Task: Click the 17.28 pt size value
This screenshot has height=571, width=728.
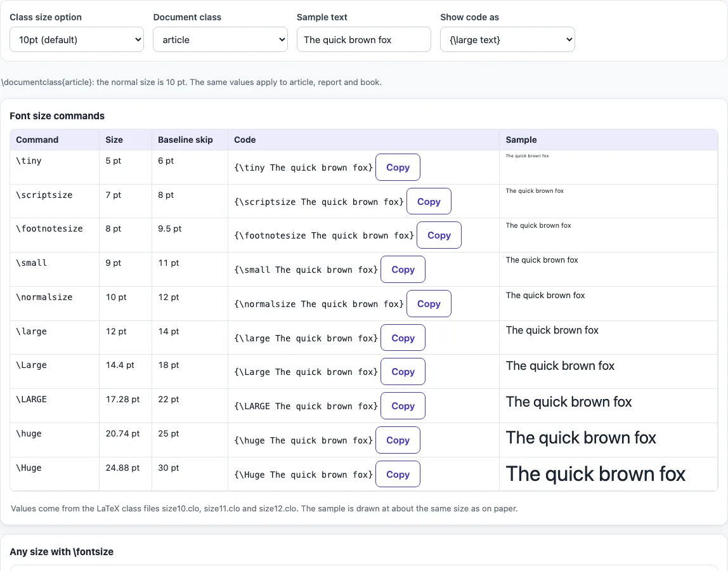Action: (x=122, y=400)
